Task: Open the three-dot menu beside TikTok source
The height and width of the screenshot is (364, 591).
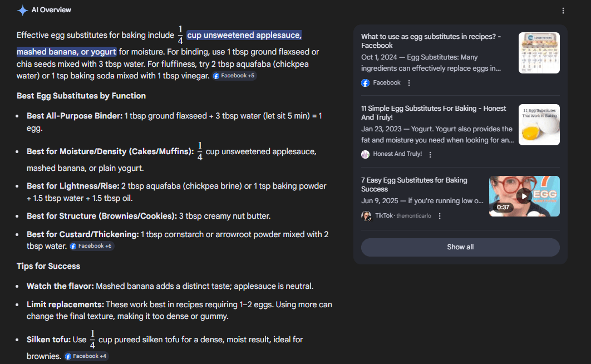Action: [x=440, y=215]
